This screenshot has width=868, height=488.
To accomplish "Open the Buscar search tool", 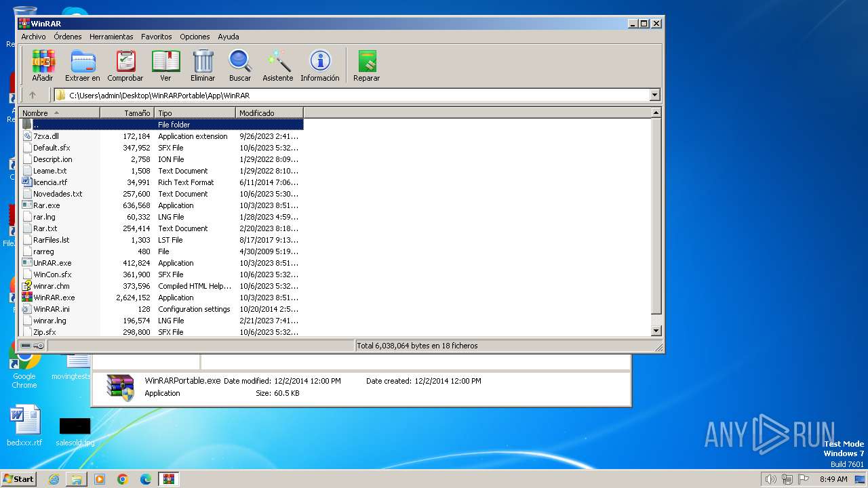I will [x=240, y=66].
